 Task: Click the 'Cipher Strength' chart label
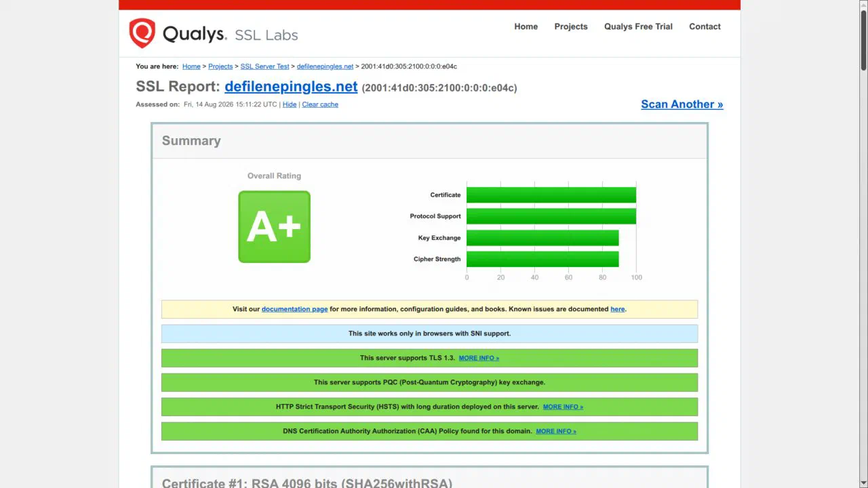tap(437, 259)
